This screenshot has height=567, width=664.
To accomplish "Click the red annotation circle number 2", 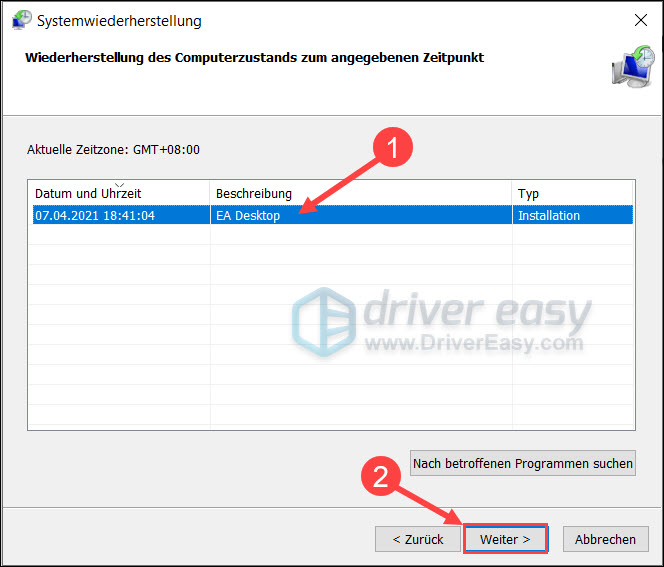I will click(x=379, y=478).
